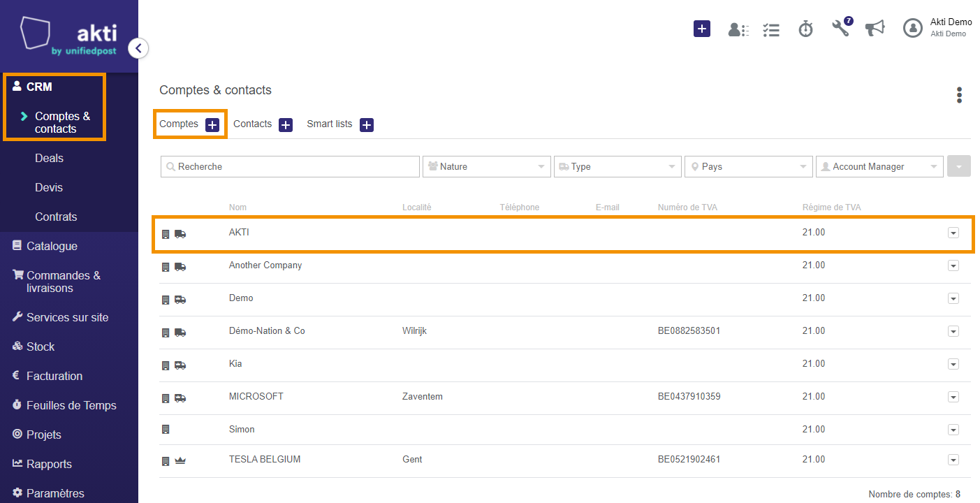The width and height of the screenshot is (980, 503).
Task: Open the Catalogue sidebar section
Action: tap(52, 246)
